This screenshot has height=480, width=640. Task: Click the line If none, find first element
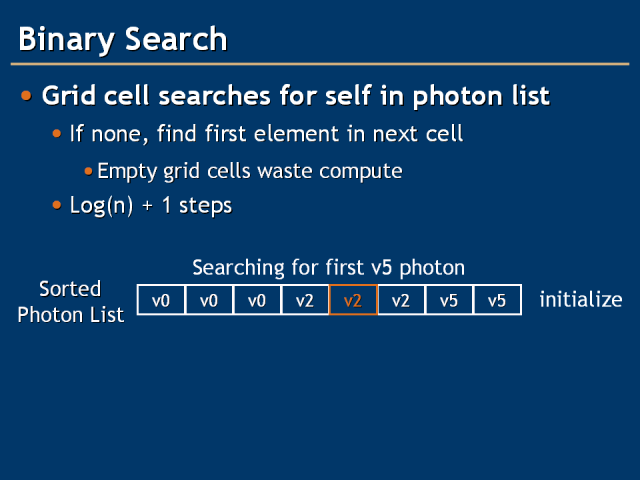(x=265, y=133)
